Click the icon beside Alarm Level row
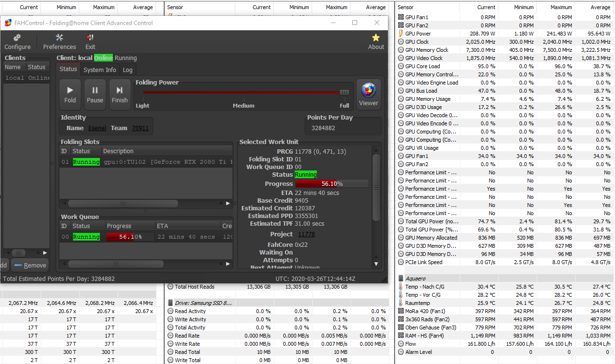This screenshot has height=364, width=615. 401,352
